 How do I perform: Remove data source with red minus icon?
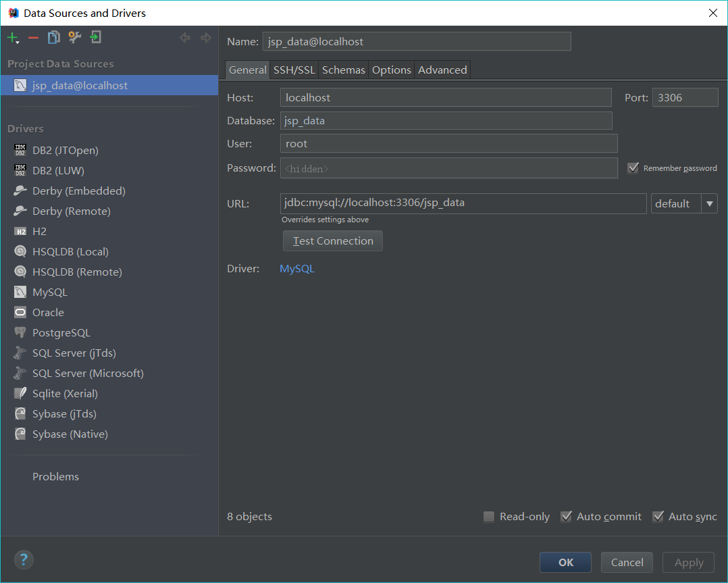tap(34, 38)
